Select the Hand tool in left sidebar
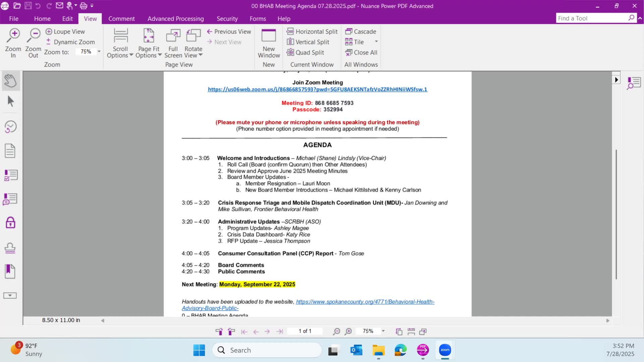This screenshot has width=644, height=362. [10, 81]
